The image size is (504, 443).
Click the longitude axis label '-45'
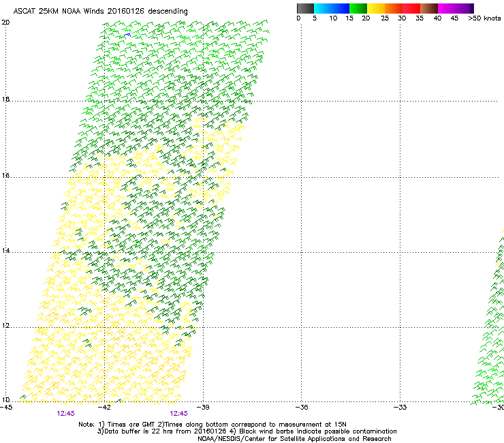point(6,408)
